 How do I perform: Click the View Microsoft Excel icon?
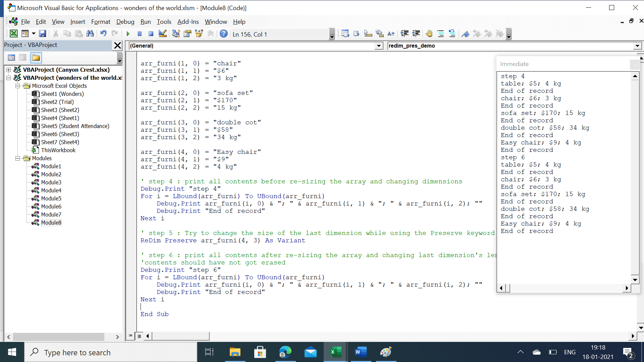pyautogui.click(x=14, y=34)
